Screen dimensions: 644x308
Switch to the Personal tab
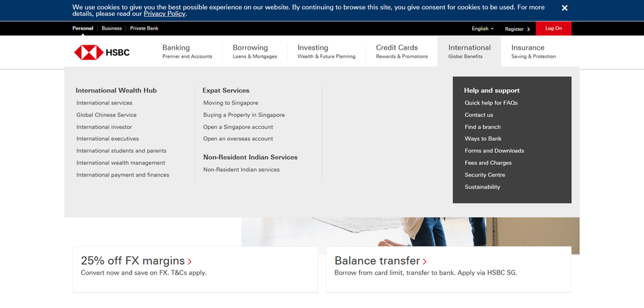[83, 28]
